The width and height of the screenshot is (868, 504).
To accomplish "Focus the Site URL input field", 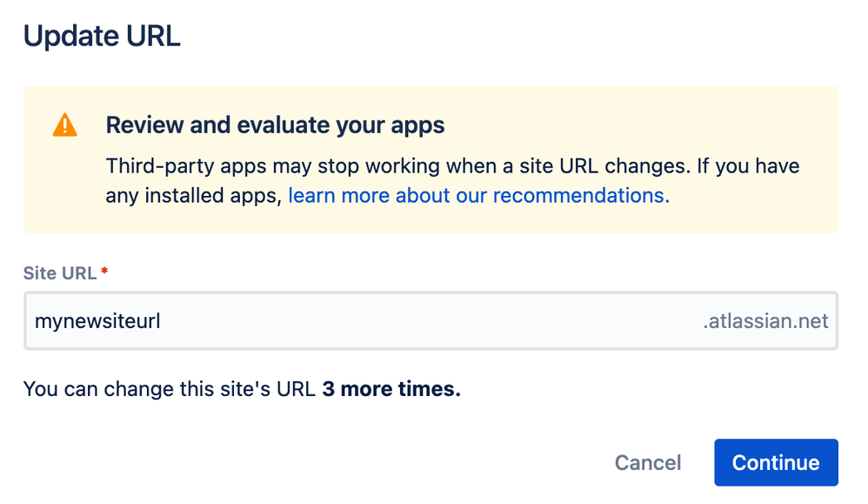I will point(431,320).
